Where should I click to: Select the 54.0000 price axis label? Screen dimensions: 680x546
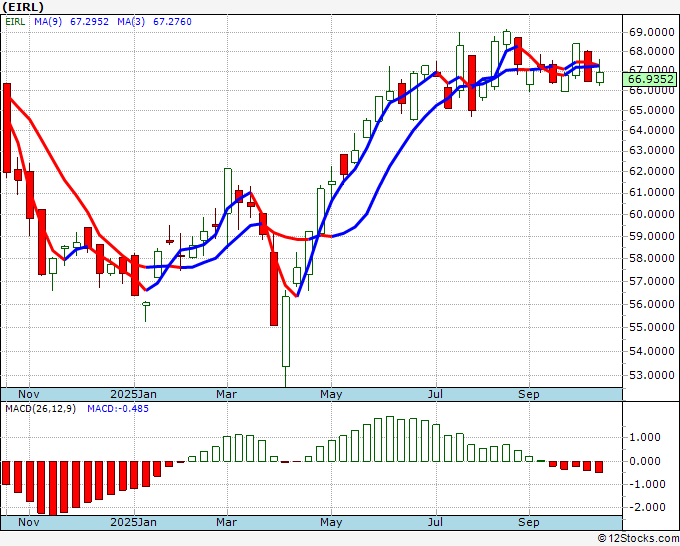pyautogui.click(x=651, y=351)
